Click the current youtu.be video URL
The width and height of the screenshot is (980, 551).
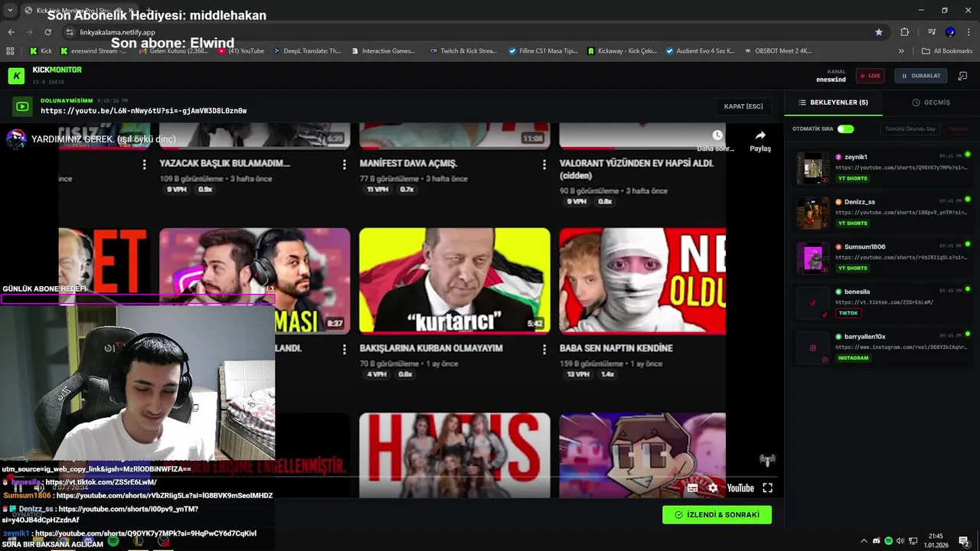pos(143,111)
